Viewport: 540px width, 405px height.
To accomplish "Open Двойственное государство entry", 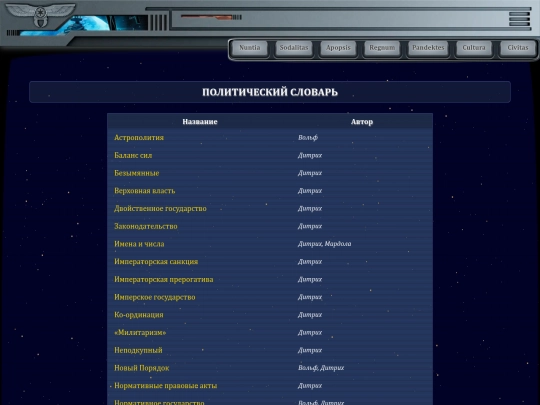I will 160,208.
